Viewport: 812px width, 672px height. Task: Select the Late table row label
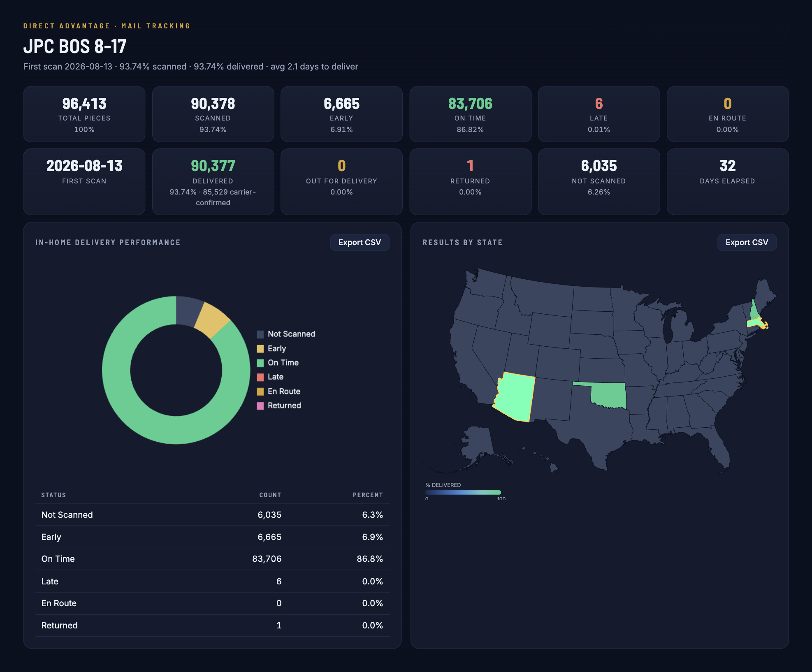click(x=50, y=582)
